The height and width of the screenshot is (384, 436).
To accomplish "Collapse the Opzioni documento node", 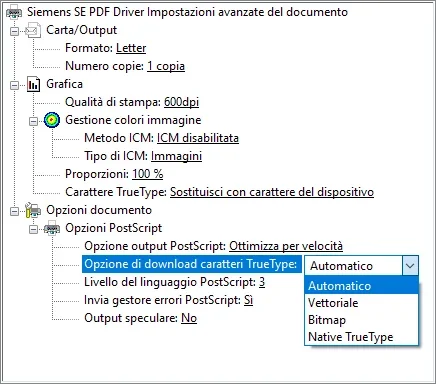I will [14, 211].
